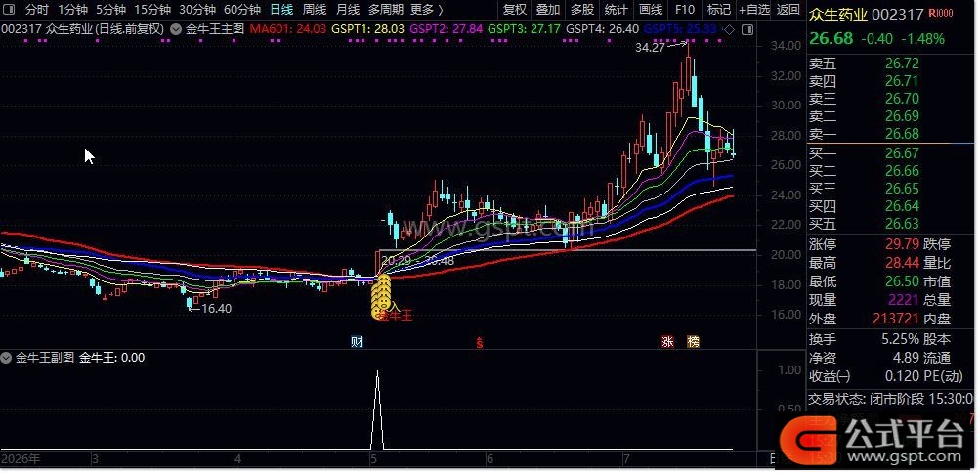980x473 pixels.
Task: Click the 金牛王 gold coin signal
Action: coord(382,299)
